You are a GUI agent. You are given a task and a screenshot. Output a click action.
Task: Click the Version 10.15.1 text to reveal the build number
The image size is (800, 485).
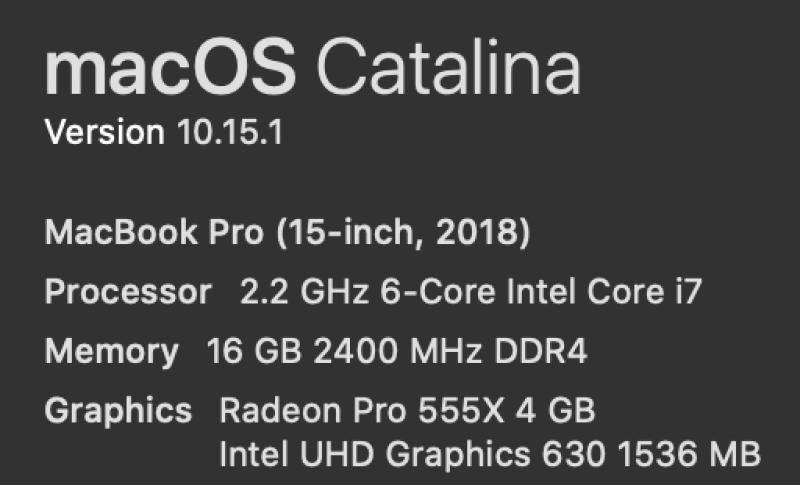164,133
